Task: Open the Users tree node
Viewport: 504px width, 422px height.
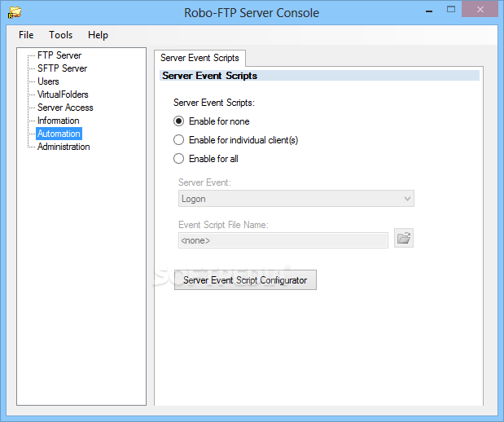Action: pyautogui.click(x=48, y=81)
